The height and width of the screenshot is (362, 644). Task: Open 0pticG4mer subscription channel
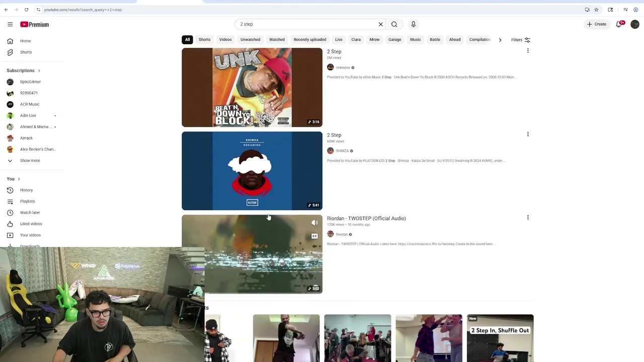(30, 81)
